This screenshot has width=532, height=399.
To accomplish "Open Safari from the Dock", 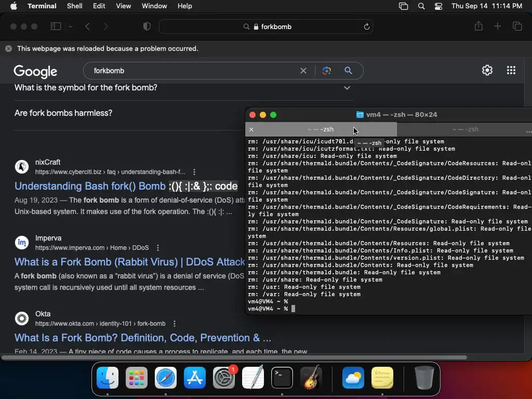I will [x=166, y=378].
